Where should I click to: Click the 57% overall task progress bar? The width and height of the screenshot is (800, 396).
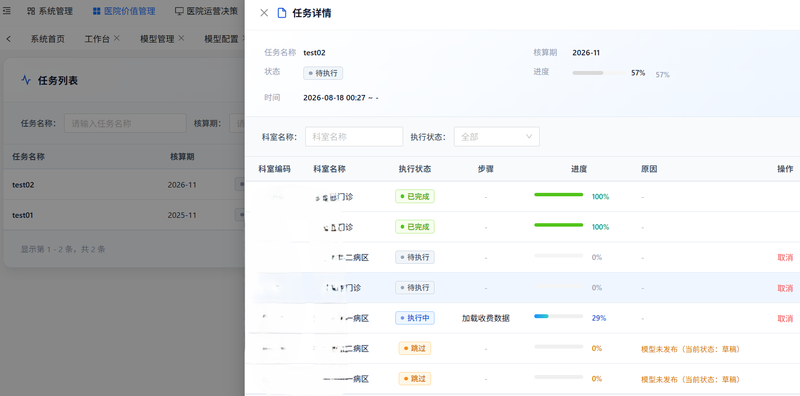point(599,73)
